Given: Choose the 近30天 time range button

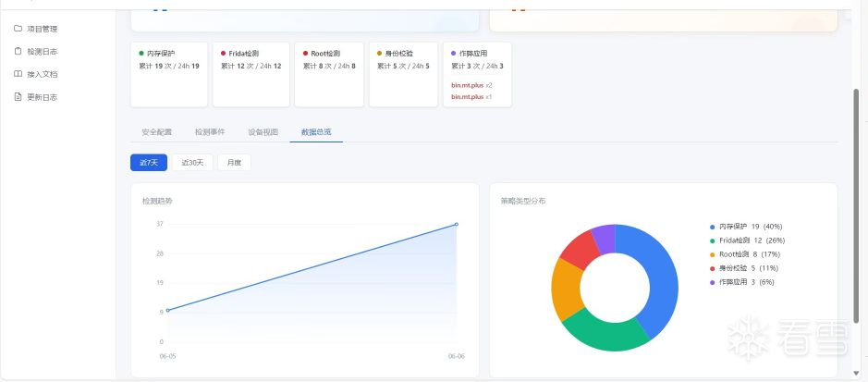Looking at the screenshot, I should coord(192,163).
